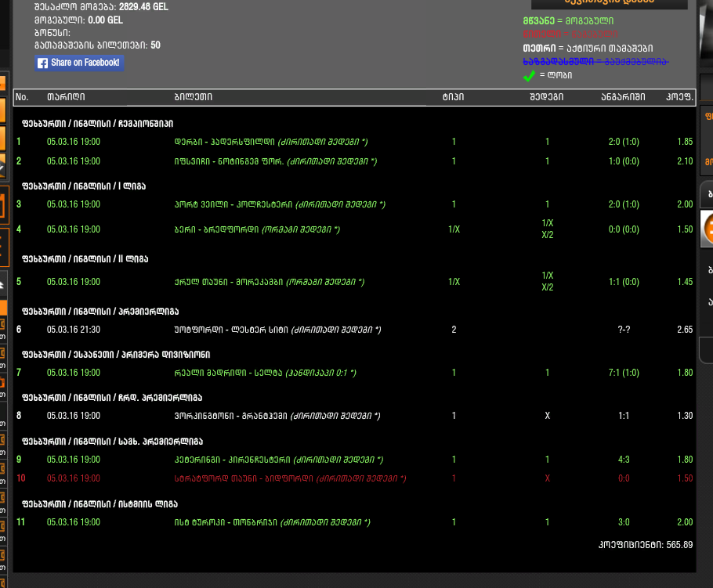The image size is (713, 588).
Task: Click the round orange icon at right edge
Action: (708, 229)
